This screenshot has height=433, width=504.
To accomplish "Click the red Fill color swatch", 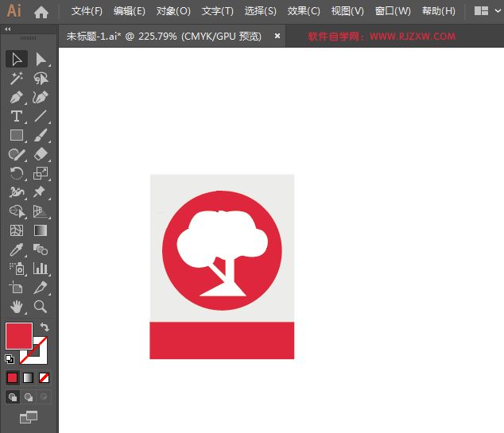I will (19, 336).
